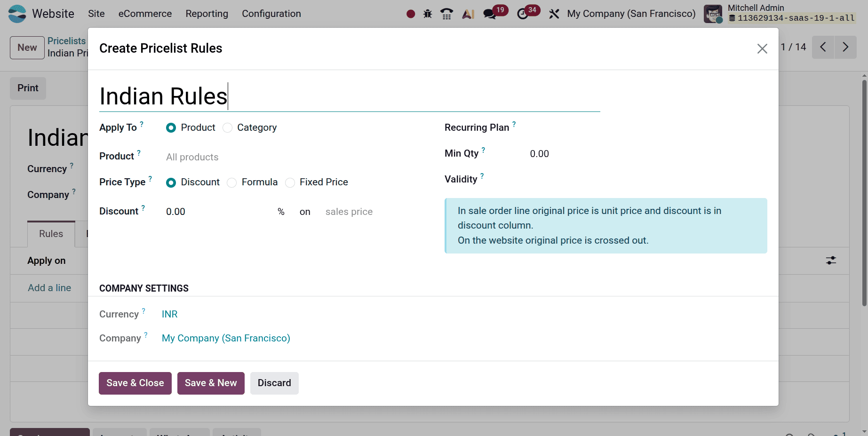Image resolution: width=868 pixels, height=436 pixels.
Task: Click the page vertical scrollbar
Action: coord(864,193)
